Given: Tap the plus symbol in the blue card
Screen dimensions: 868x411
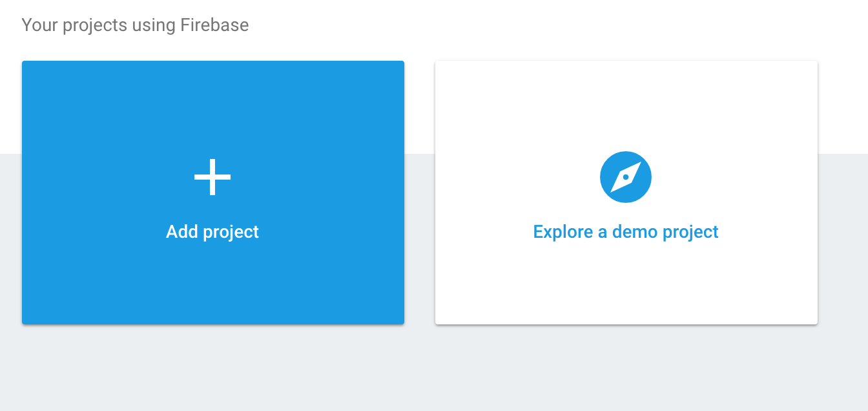Looking at the screenshot, I should tap(212, 177).
